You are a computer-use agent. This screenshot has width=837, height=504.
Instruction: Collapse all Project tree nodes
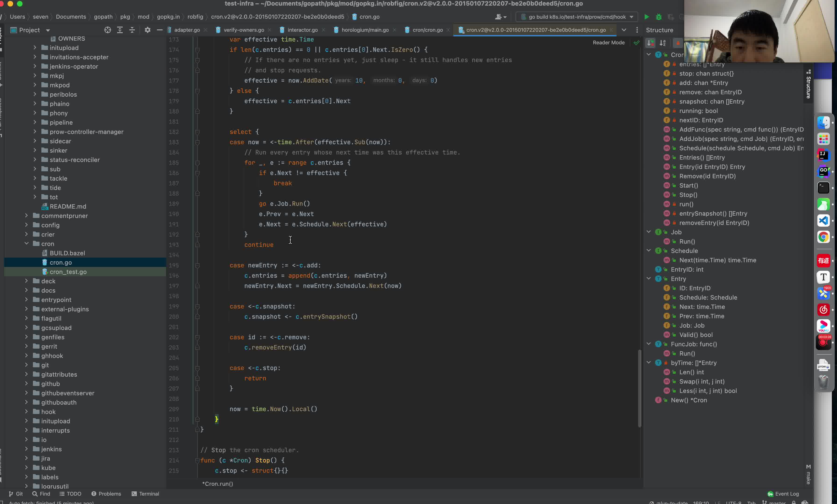132,30
